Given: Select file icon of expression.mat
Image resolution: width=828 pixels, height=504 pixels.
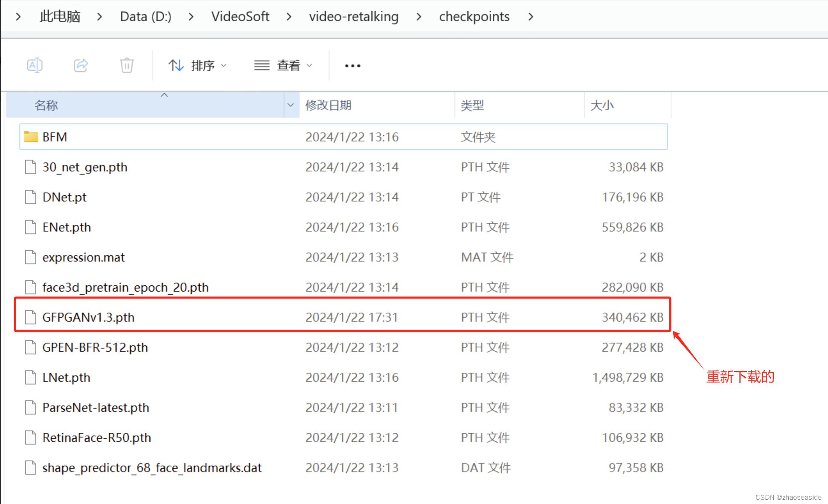Looking at the screenshot, I should pos(31,257).
